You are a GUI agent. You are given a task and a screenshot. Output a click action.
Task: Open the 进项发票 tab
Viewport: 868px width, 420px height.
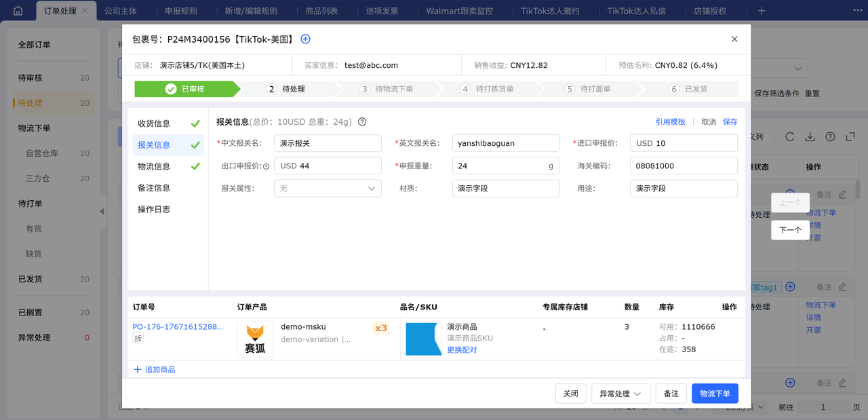382,11
